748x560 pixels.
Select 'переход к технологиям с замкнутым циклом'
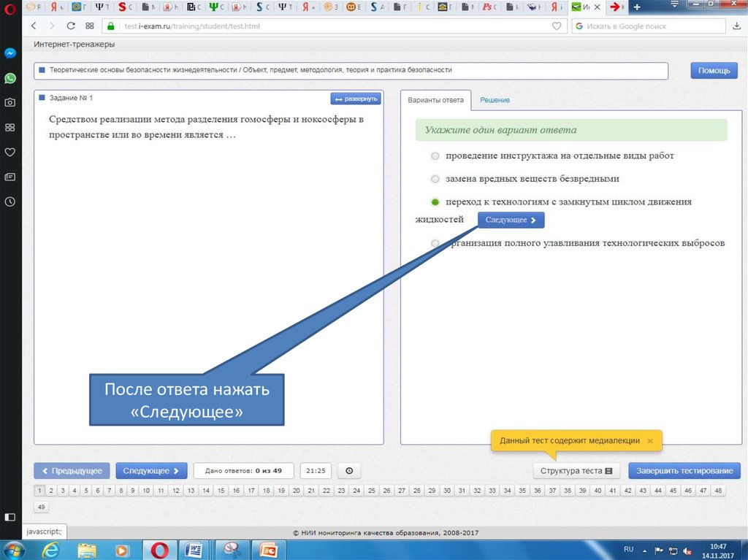coord(435,202)
